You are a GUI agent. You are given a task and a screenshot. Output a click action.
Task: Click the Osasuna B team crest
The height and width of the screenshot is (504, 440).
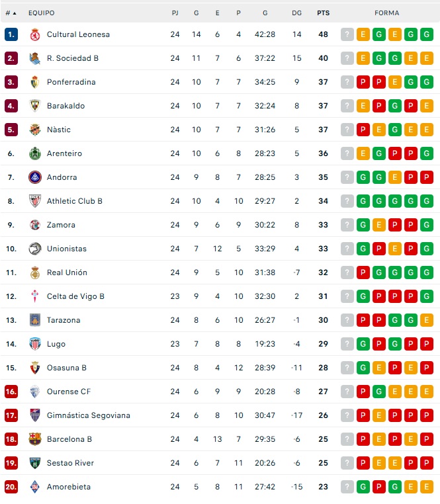click(35, 368)
